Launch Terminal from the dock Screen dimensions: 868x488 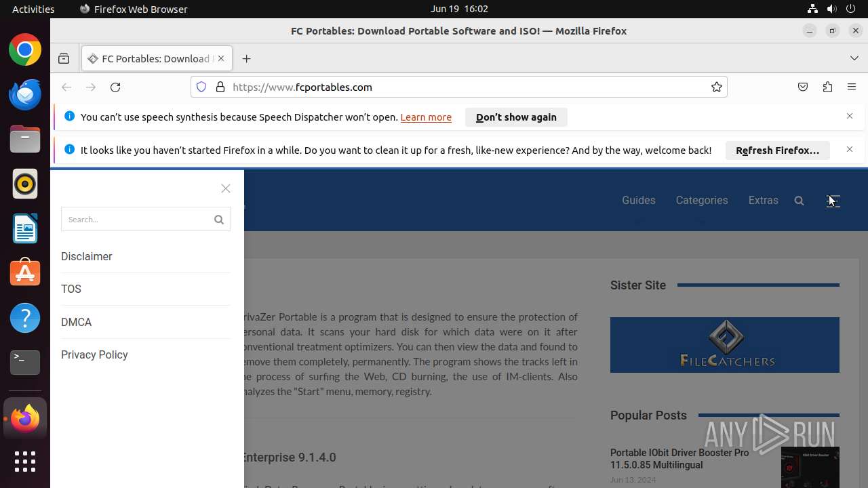coord(25,362)
